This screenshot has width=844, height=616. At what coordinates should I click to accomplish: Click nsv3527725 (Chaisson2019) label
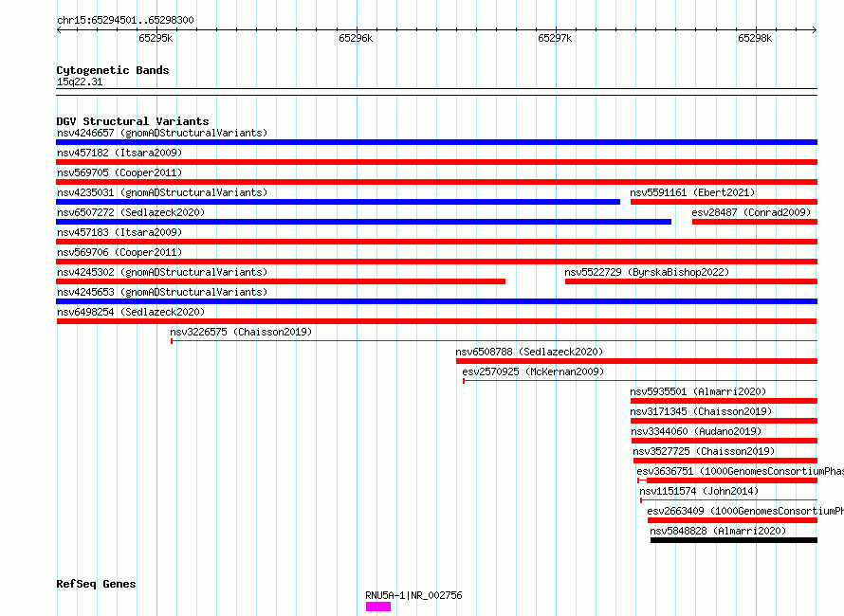pyautogui.click(x=704, y=451)
